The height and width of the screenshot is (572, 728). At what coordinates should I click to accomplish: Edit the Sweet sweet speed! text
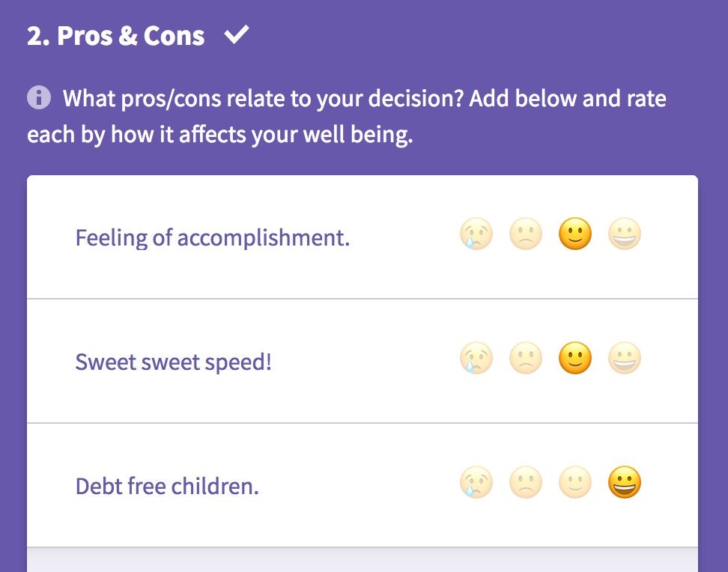point(173,362)
